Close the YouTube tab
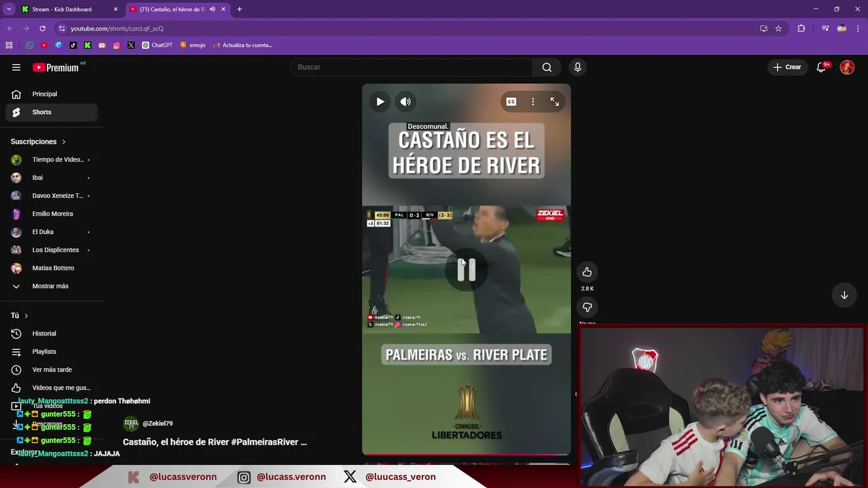This screenshot has width=868, height=488. coord(223,9)
